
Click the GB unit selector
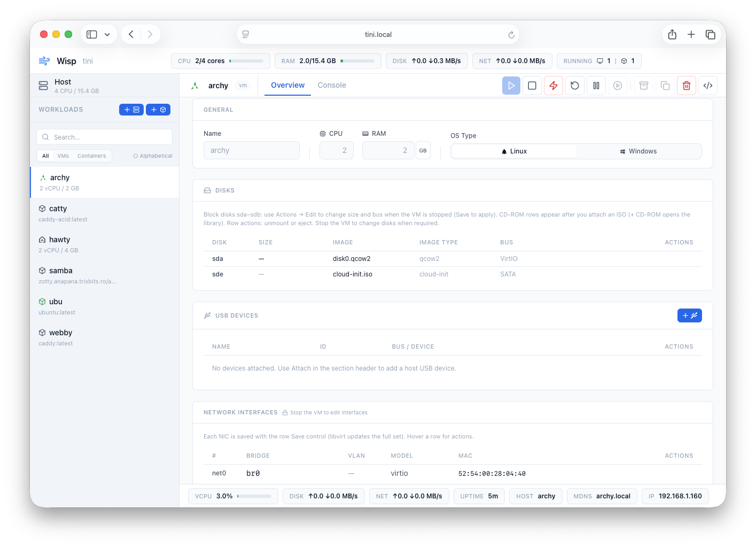pos(423,150)
